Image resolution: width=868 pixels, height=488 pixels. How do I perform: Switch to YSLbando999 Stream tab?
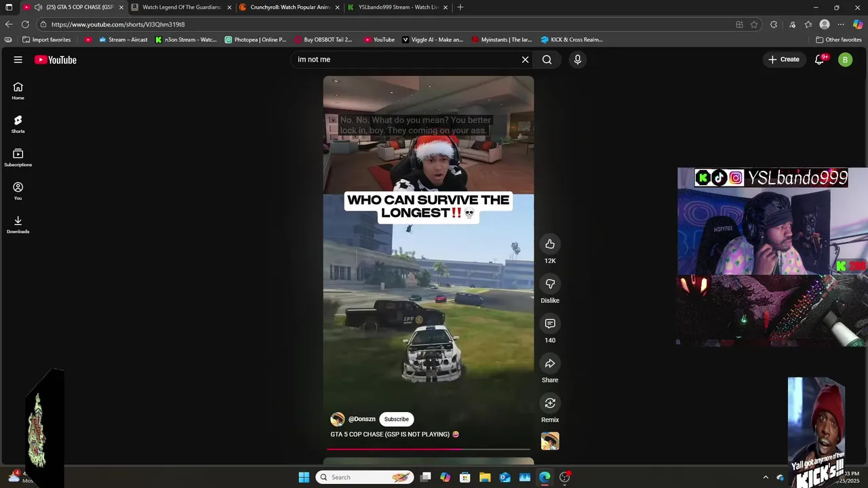click(398, 7)
